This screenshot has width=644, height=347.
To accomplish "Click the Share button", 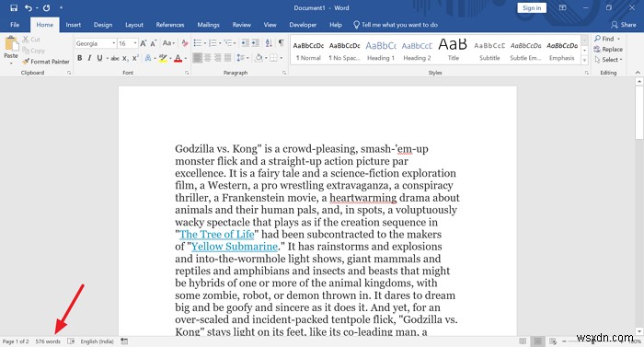I will [x=623, y=25].
